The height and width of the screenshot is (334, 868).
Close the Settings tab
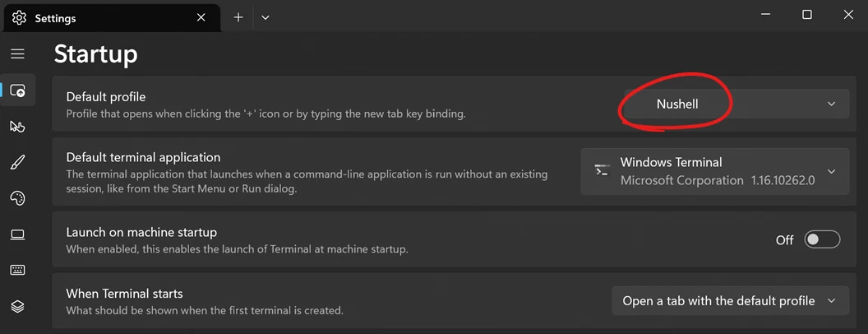coord(202,17)
